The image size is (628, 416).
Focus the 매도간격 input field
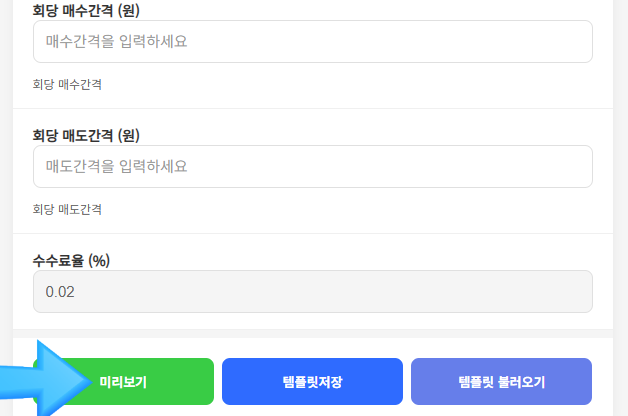312,167
